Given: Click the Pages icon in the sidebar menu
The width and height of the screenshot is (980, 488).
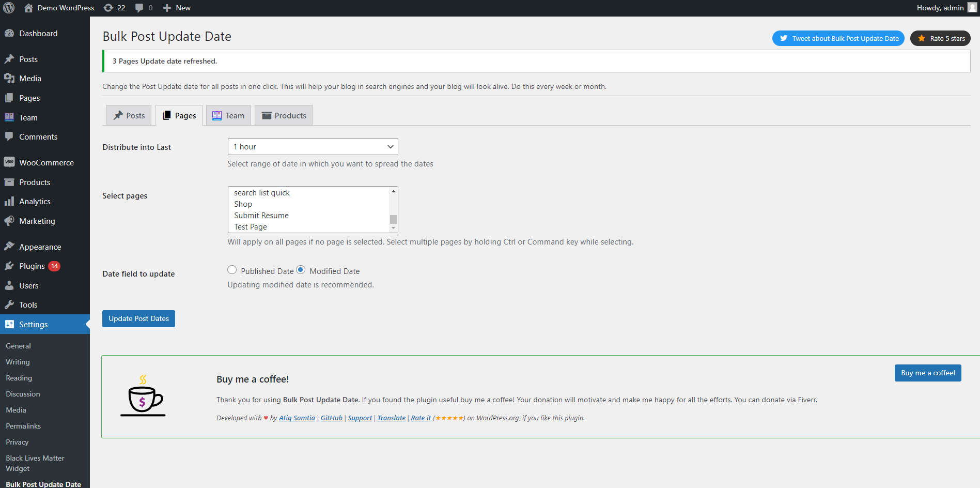Looking at the screenshot, I should pos(9,98).
